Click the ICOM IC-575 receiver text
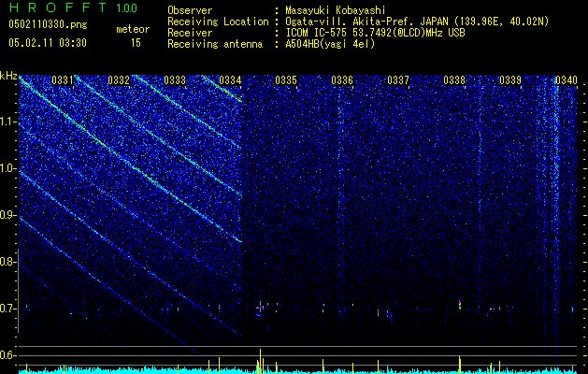The height and width of the screenshot is (374, 588). point(376,33)
